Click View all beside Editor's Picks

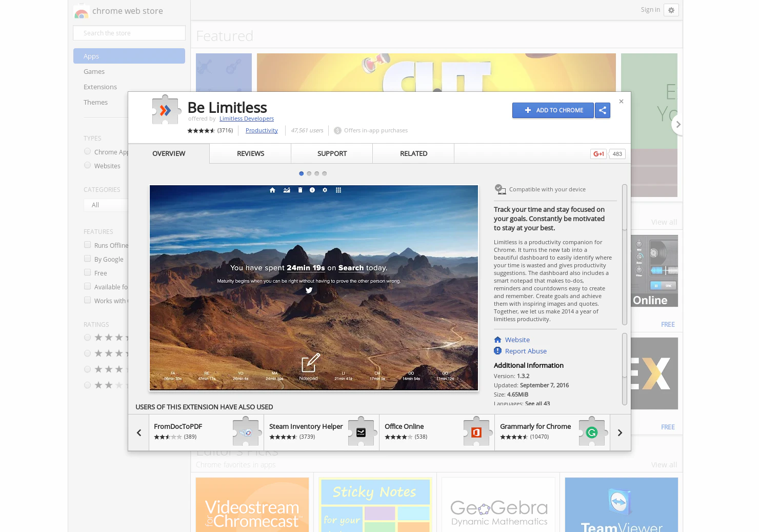tap(664, 465)
